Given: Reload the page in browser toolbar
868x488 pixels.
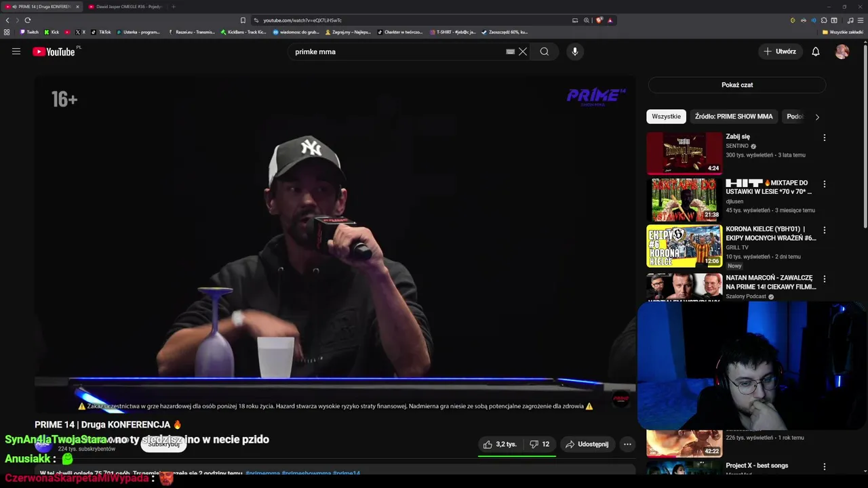Looking at the screenshot, I should click(28, 20).
